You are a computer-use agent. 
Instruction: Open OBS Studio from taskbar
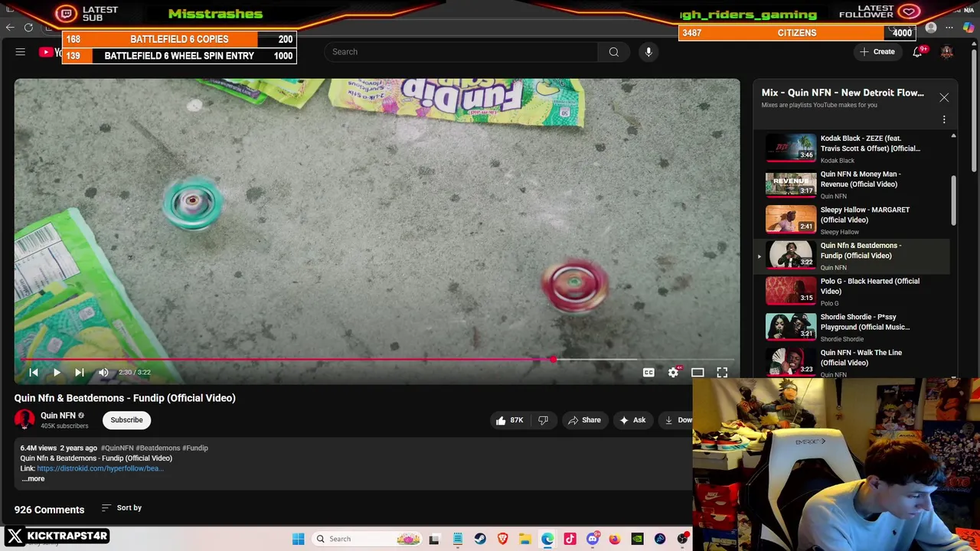tap(682, 539)
